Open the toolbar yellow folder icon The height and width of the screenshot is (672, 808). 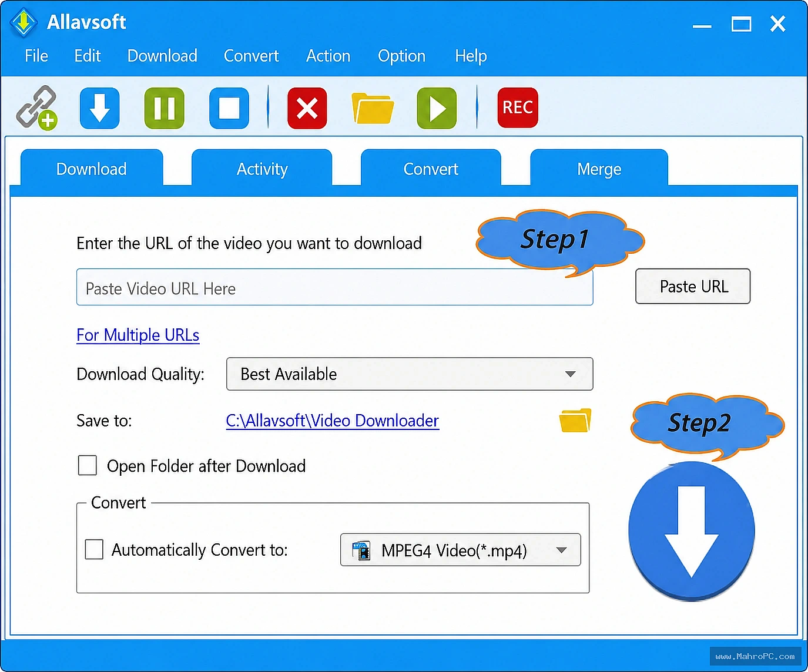(x=373, y=108)
